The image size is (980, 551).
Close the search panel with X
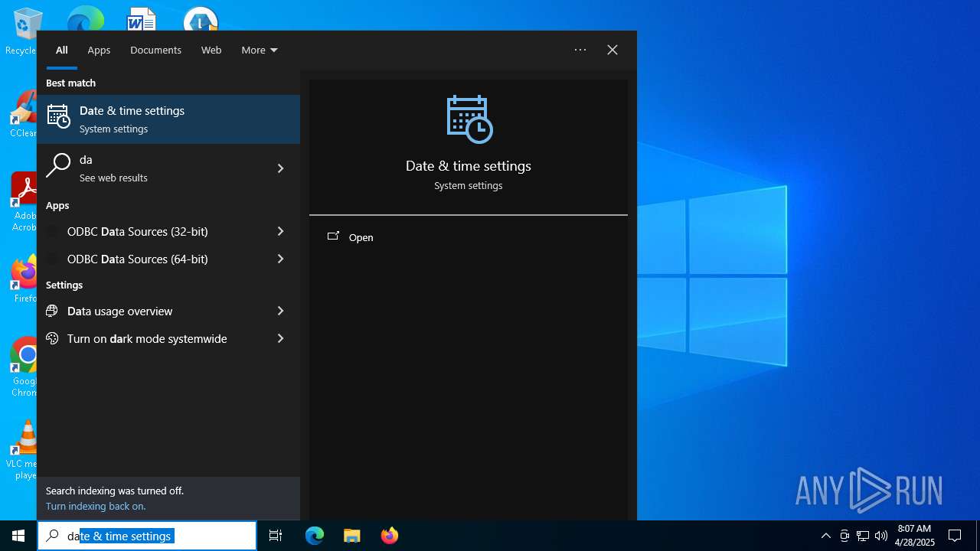(612, 50)
